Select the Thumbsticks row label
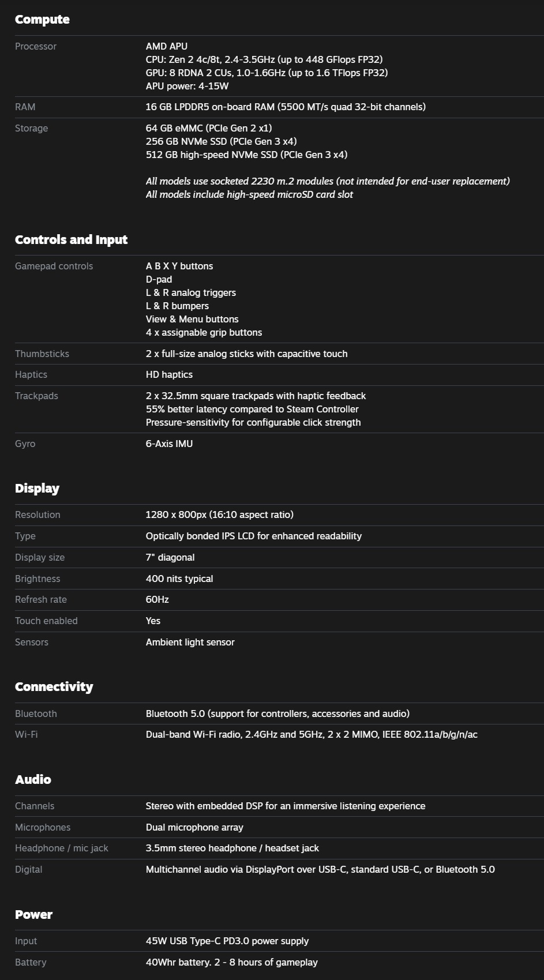Screen dimensions: 544x980 click(x=42, y=354)
